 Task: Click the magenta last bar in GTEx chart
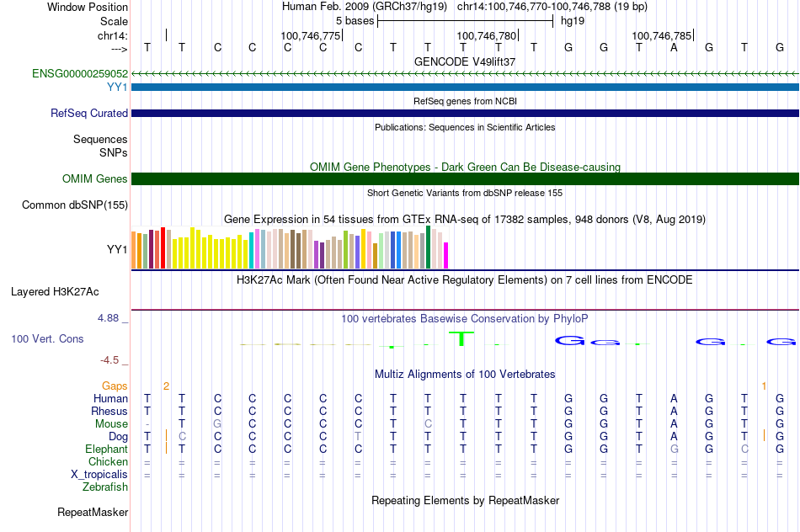[x=446, y=256]
